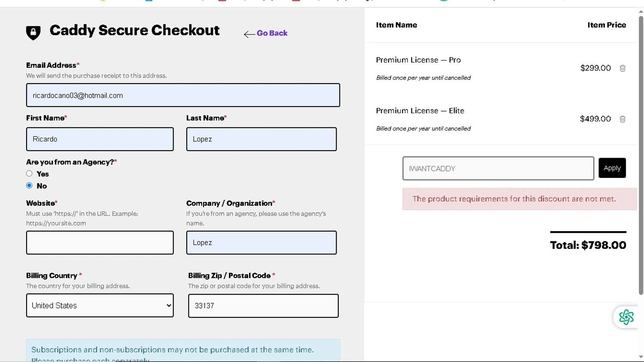The image size is (644, 362).
Task: Delete Premium License — Elite using trash icon
Action: (623, 119)
